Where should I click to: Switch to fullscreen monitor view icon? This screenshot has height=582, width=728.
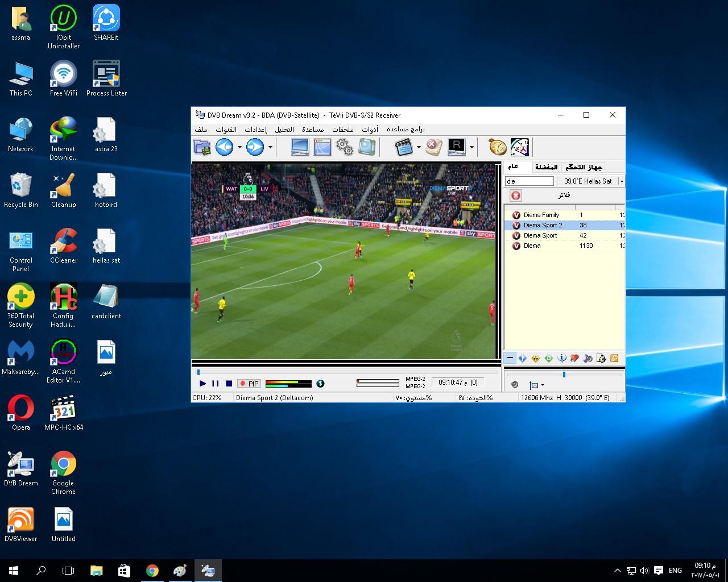coord(300,147)
